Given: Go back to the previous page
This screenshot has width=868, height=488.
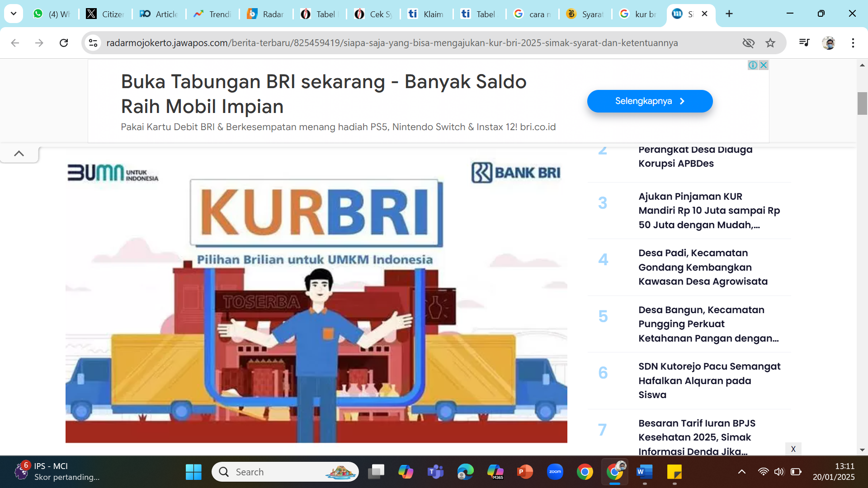Looking at the screenshot, I should point(15,43).
